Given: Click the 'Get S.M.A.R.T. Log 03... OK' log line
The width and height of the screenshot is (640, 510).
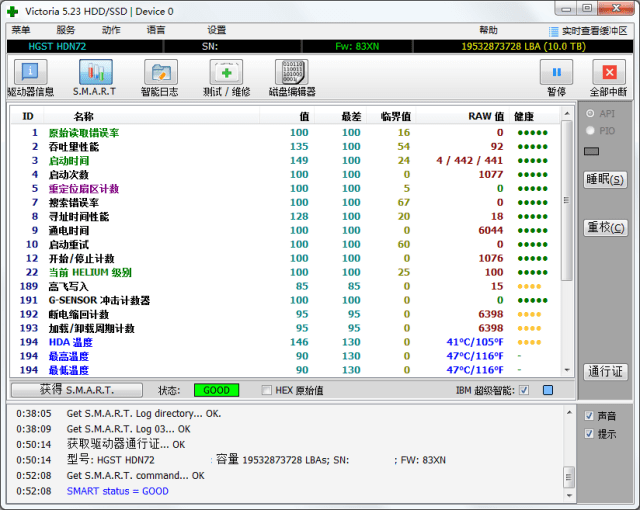Looking at the screenshot, I should tap(129, 429).
